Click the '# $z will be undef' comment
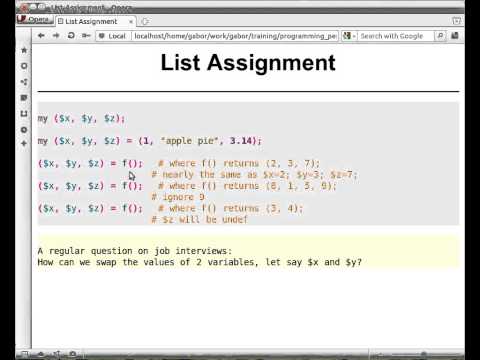This screenshot has width=480, height=360. [199, 220]
